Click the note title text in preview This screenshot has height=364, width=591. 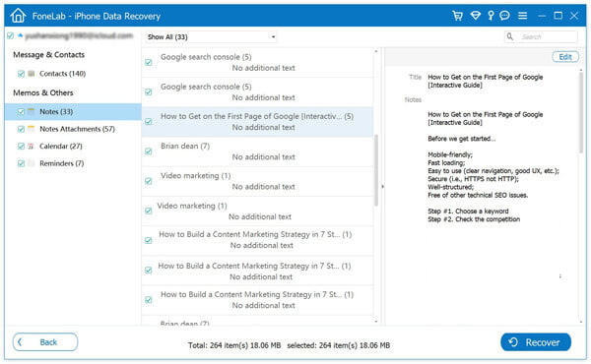tap(485, 81)
